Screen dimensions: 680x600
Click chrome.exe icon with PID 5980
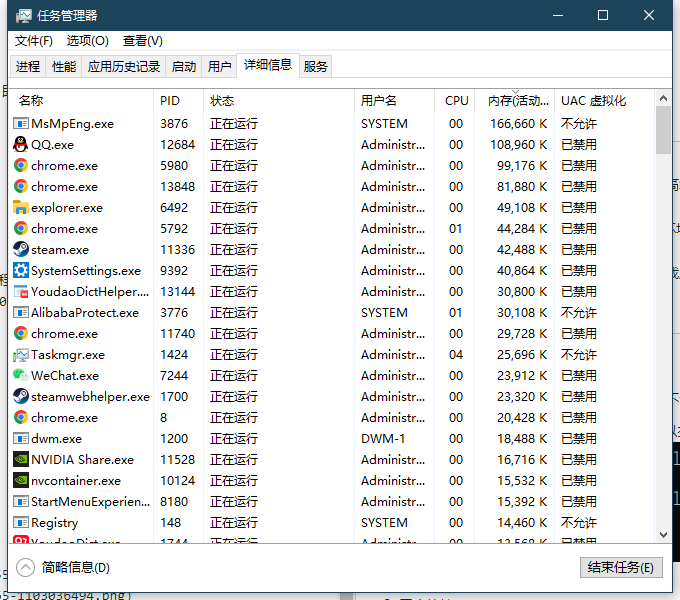coord(20,165)
